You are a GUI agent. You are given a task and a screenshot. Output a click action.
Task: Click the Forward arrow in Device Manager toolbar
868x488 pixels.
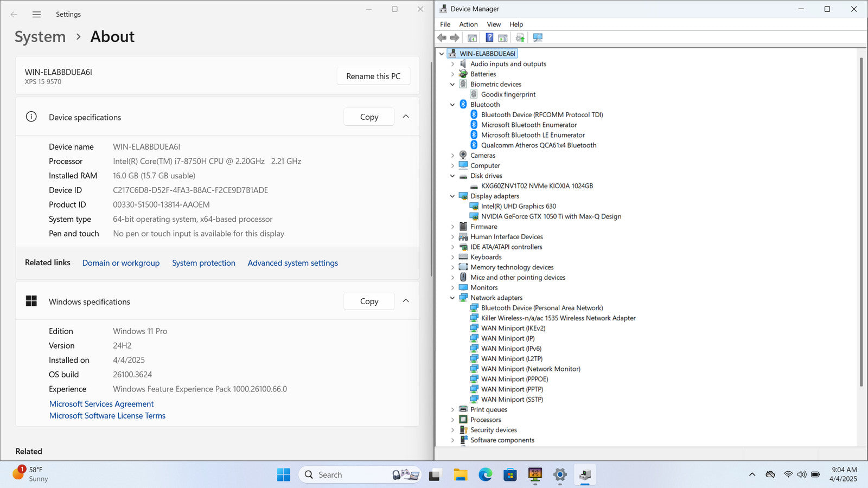455,37
